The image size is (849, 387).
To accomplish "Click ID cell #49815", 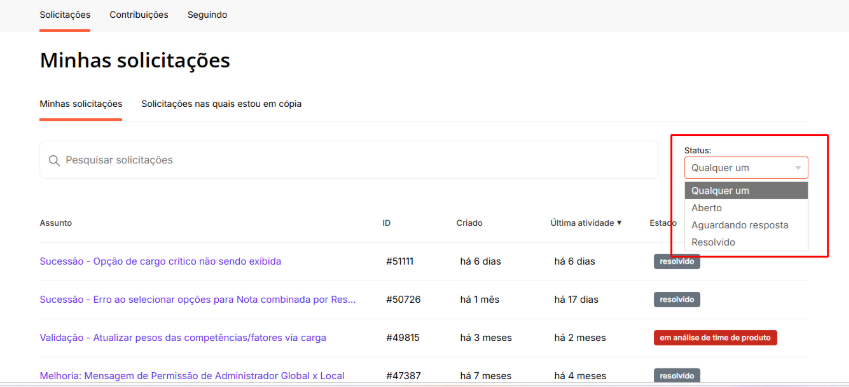I will point(403,338).
